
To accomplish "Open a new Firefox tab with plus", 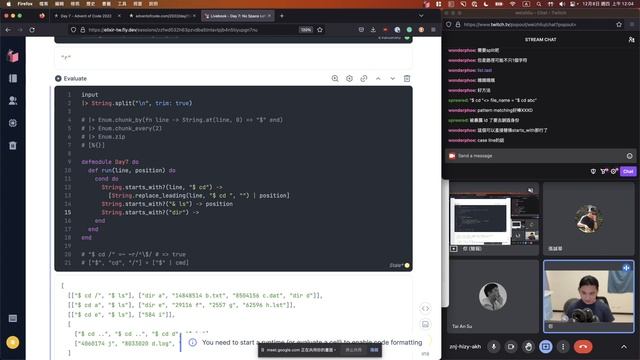I will (x=282, y=16).
